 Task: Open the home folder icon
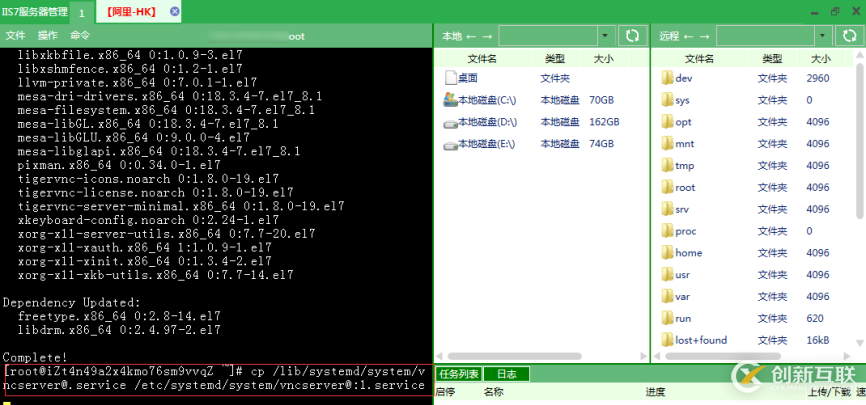[668, 253]
